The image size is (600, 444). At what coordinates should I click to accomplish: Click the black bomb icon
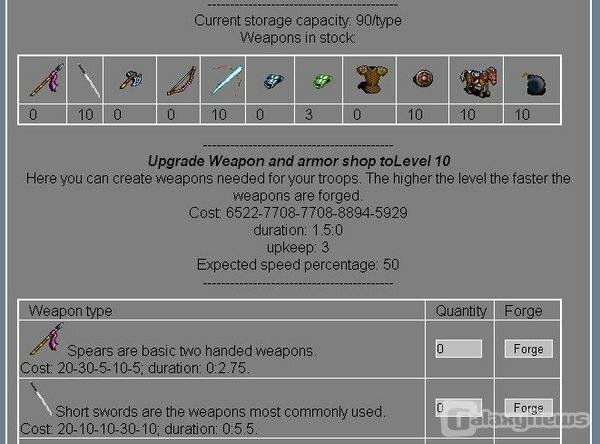coord(534,84)
